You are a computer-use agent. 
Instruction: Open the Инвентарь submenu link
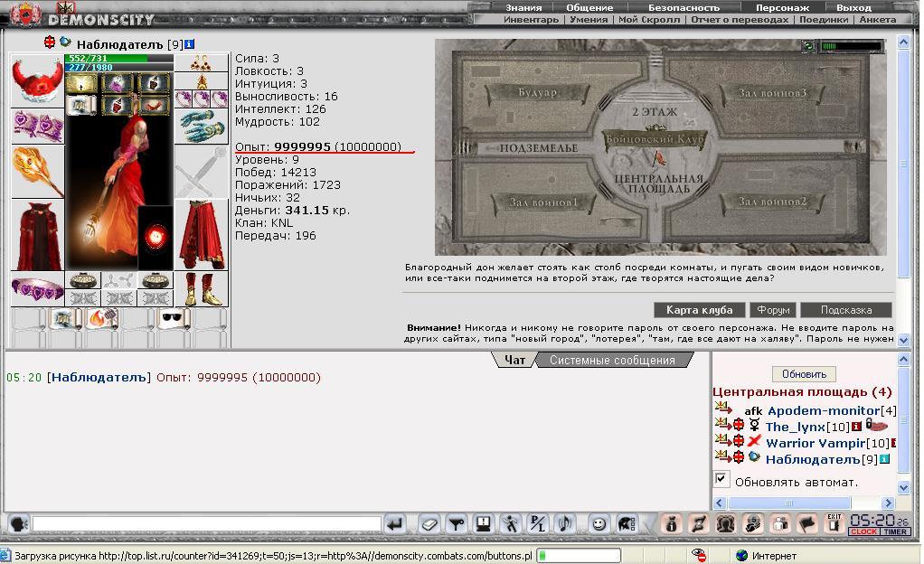[x=531, y=20]
